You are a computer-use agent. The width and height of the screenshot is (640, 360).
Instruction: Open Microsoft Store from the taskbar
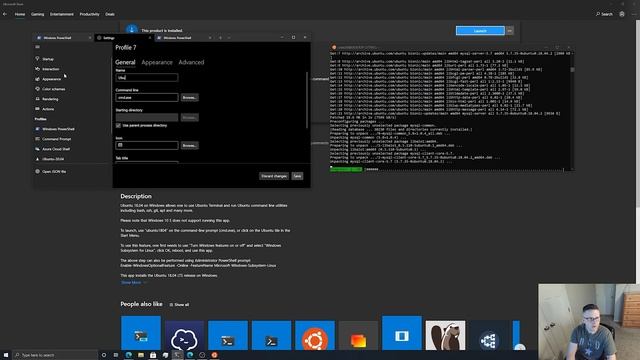pos(153,355)
